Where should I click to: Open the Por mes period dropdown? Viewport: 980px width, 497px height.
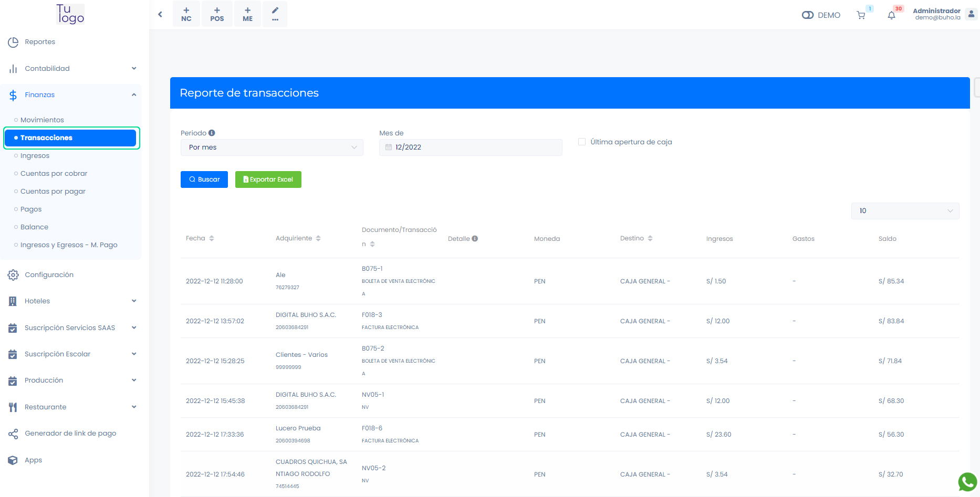coord(272,147)
